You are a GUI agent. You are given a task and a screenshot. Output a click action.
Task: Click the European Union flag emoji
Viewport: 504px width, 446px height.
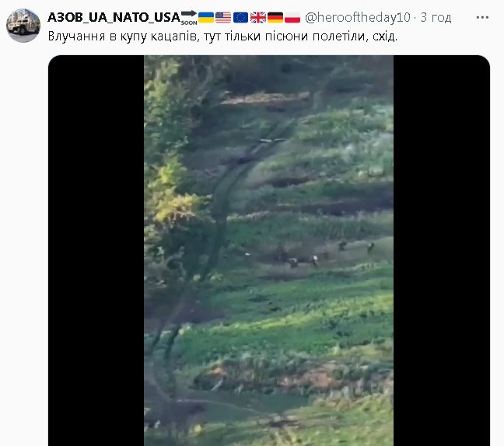click(240, 17)
